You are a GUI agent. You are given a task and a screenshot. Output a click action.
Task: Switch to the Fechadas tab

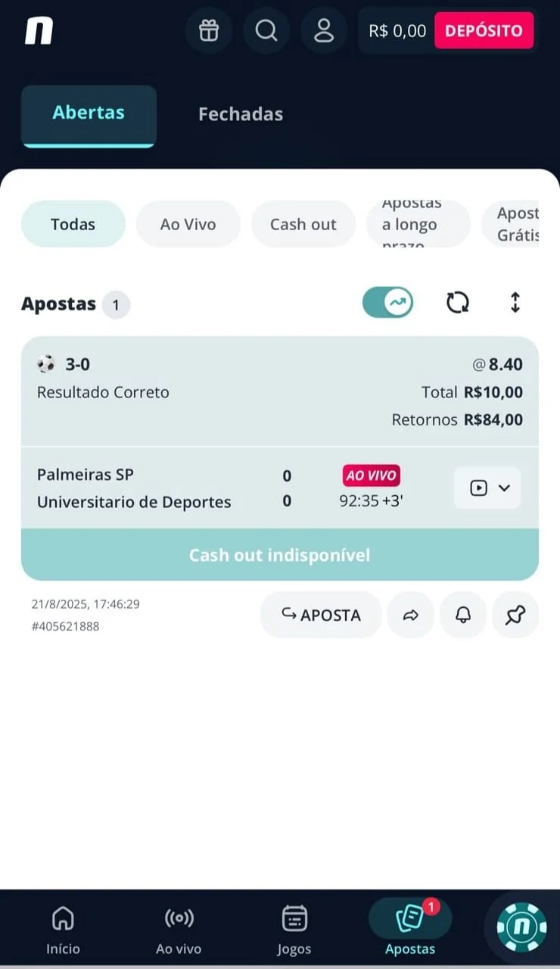click(241, 114)
